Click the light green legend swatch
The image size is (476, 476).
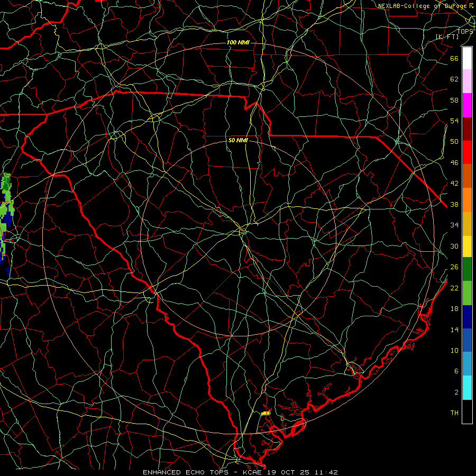point(467,293)
